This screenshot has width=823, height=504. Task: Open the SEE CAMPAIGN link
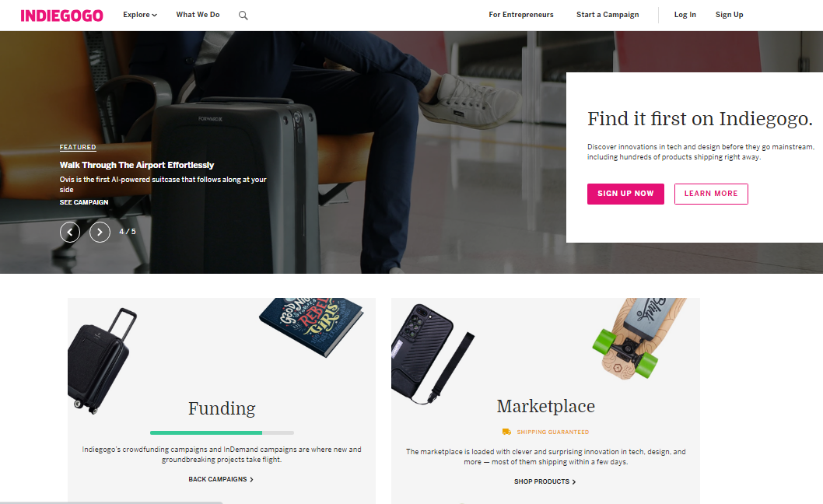(84, 202)
